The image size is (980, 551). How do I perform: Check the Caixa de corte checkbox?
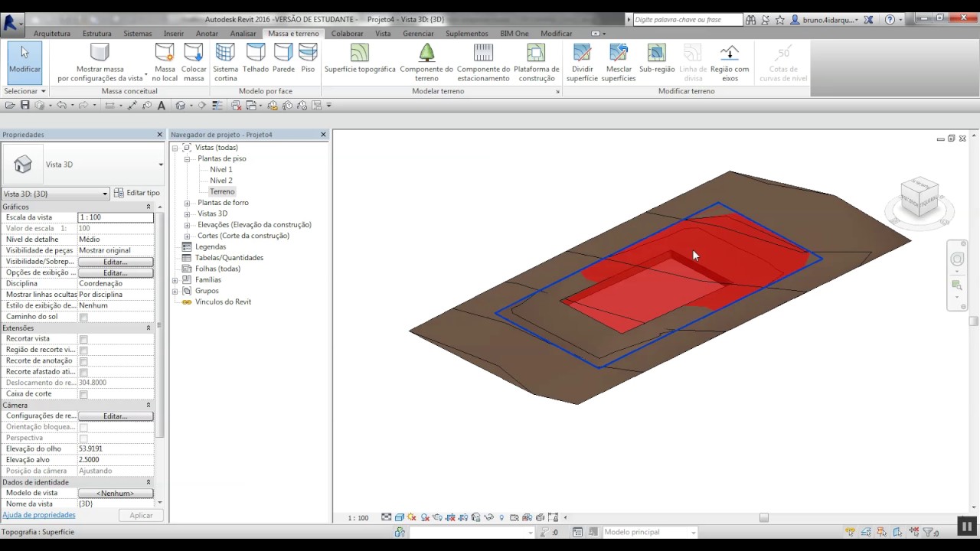click(83, 394)
